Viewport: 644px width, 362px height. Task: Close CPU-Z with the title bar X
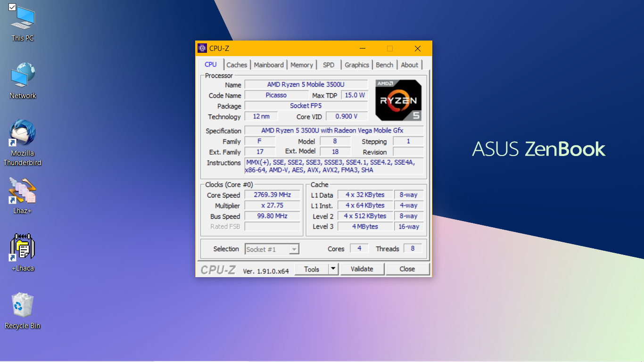tap(418, 49)
